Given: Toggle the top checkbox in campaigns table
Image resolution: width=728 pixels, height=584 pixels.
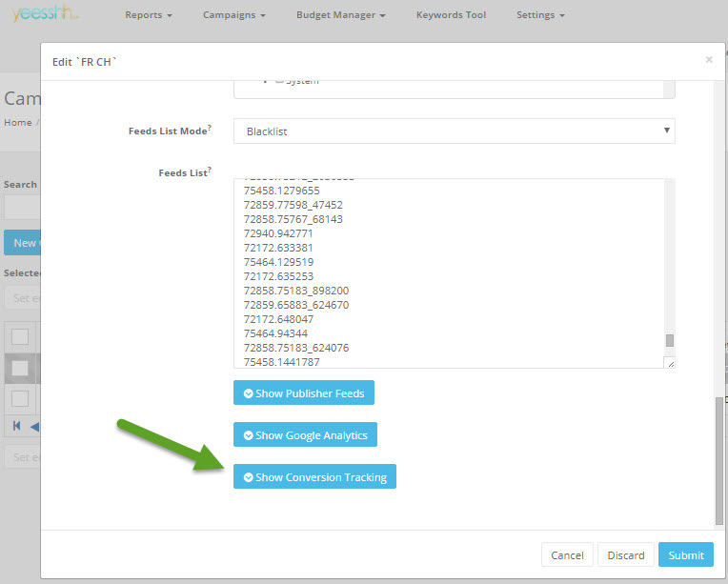Looking at the screenshot, I should (x=20, y=336).
